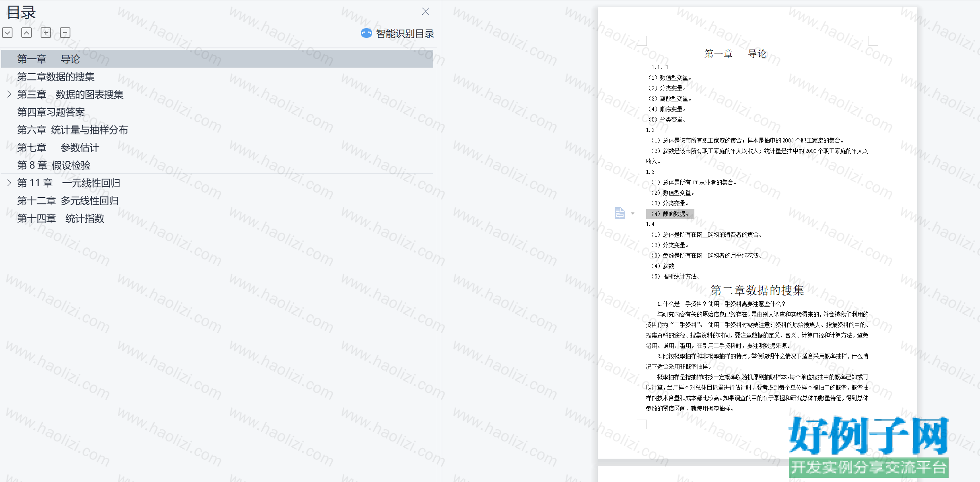Select 第一章 导论 in outline
This screenshot has height=482, width=980.
pos(217,59)
